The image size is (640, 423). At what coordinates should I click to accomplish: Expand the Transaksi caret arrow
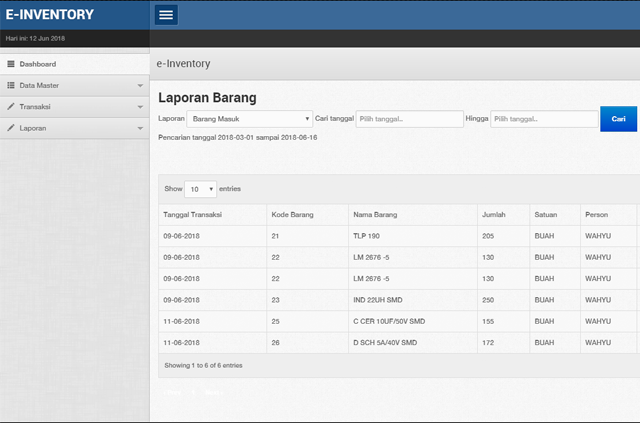pyautogui.click(x=140, y=108)
